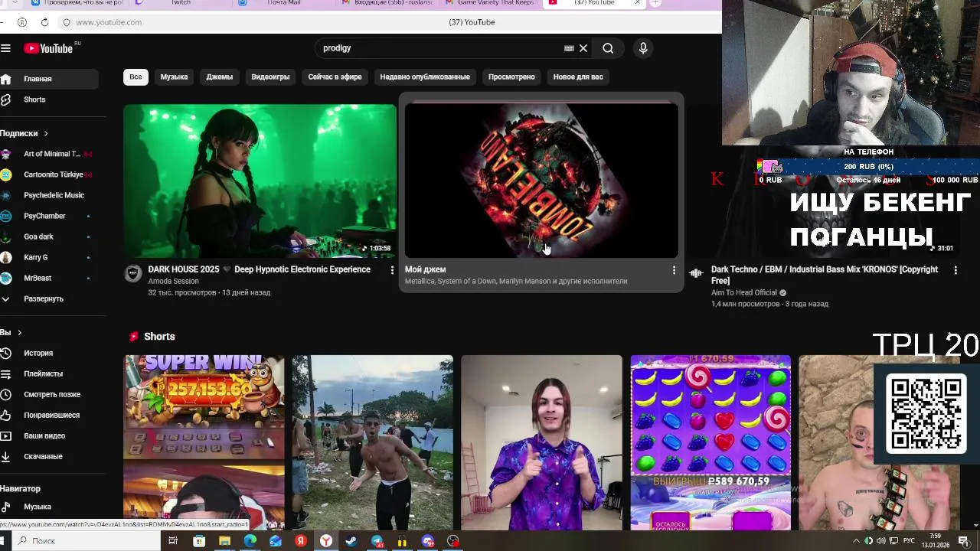The width and height of the screenshot is (980, 551).
Task: Select the Видеоигры filter chip
Action: tap(270, 77)
